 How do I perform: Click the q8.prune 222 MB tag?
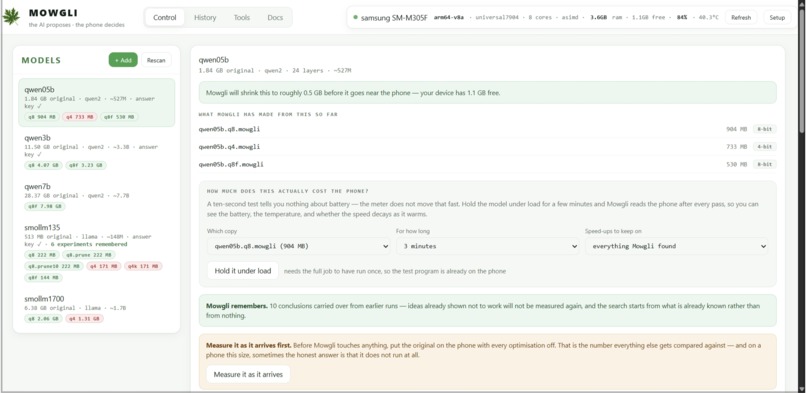pos(89,255)
